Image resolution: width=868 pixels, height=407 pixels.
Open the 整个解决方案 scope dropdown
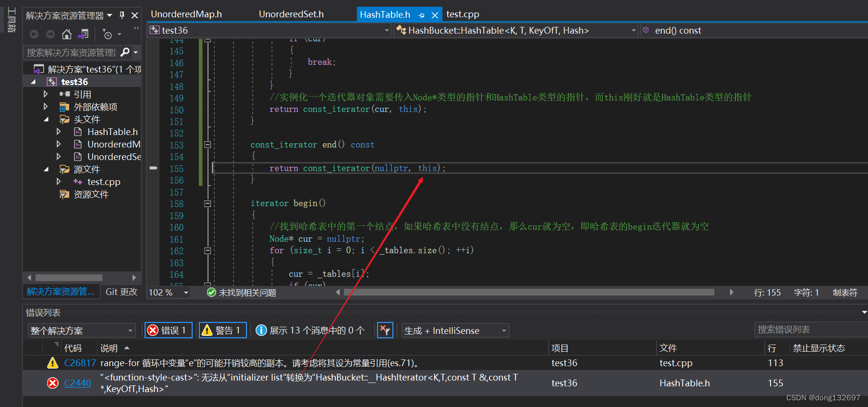pyautogui.click(x=130, y=331)
